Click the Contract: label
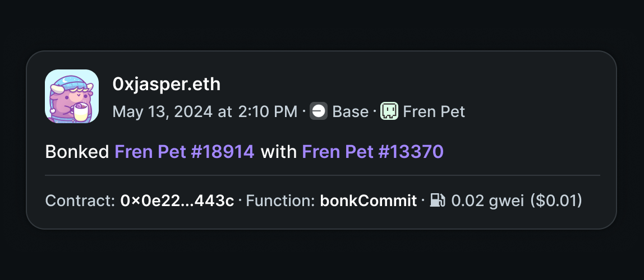The height and width of the screenshot is (280, 644). [x=80, y=201]
